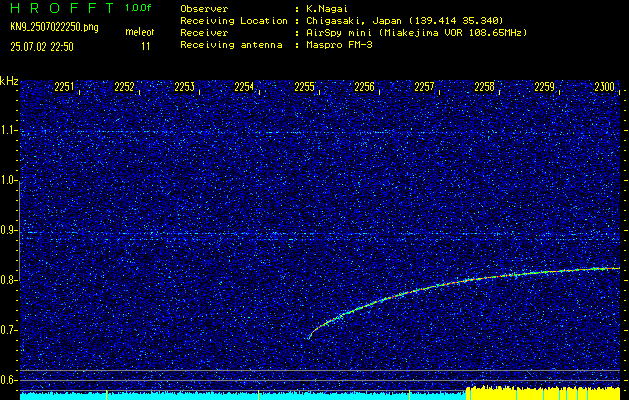Click the 0.7 kHz axis label

pos(7,330)
